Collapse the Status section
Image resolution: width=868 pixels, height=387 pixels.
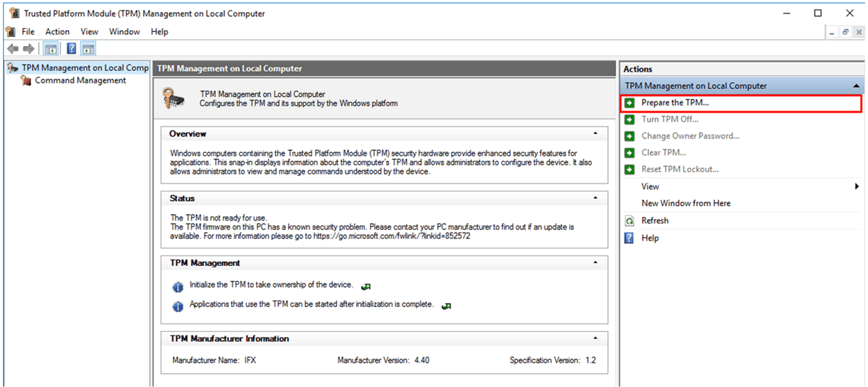[x=595, y=198]
